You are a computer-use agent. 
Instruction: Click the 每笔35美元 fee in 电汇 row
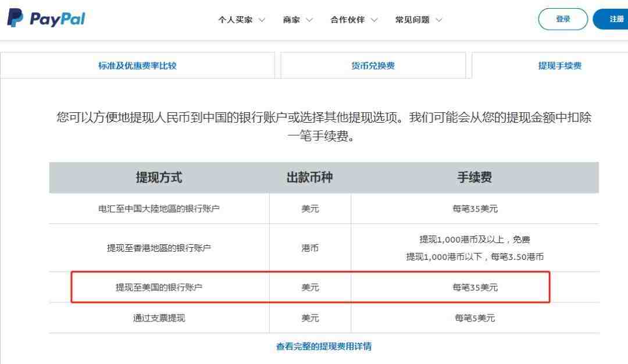[474, 209]
